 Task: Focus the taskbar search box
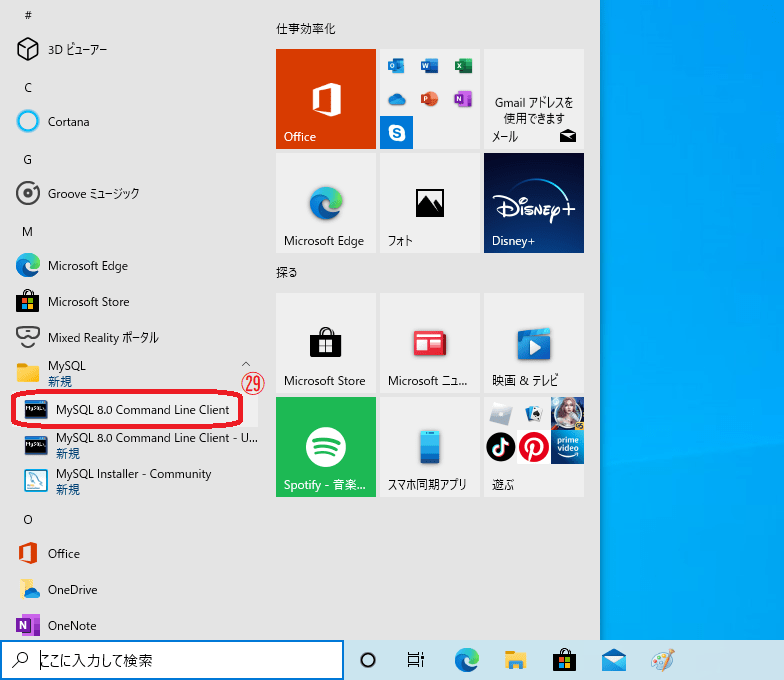172,660
